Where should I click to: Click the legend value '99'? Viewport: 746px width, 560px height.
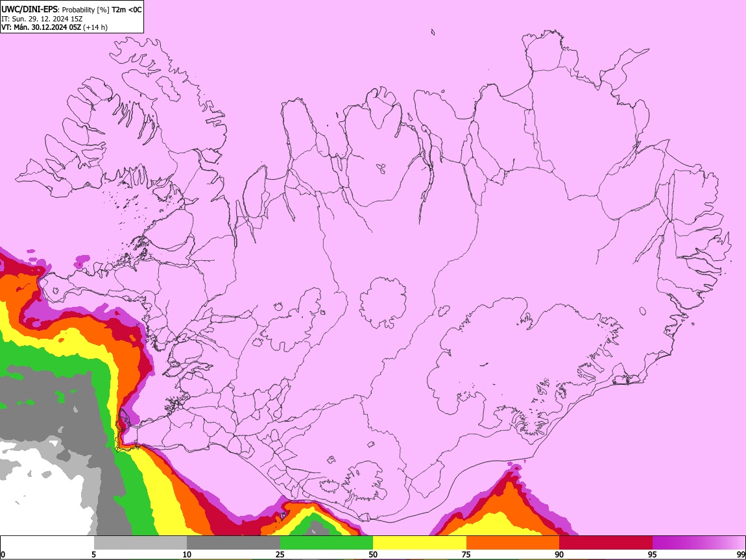[741, 554]
